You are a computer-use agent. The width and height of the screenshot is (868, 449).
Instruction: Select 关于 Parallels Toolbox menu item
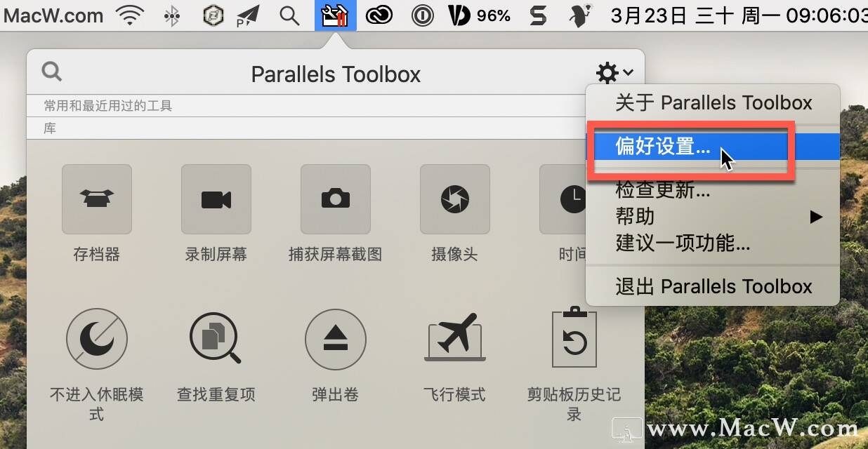tap(713, 103)
